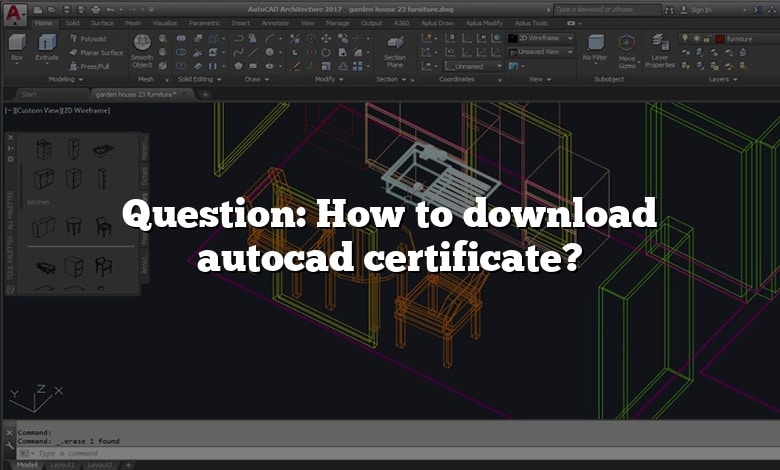Screen dimensions: 780x470
Task: Open the Unnamed UCS dropdown
Action: [x=474, y=66]
